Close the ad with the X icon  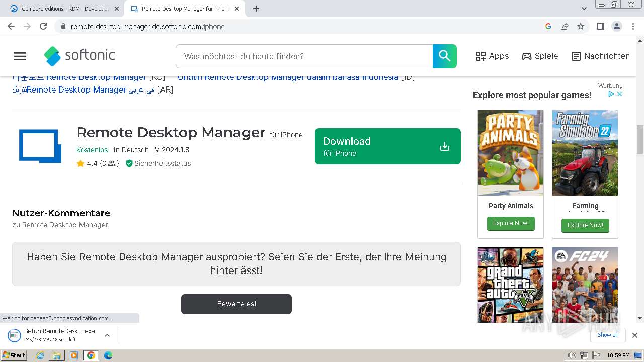pos(620,94)
